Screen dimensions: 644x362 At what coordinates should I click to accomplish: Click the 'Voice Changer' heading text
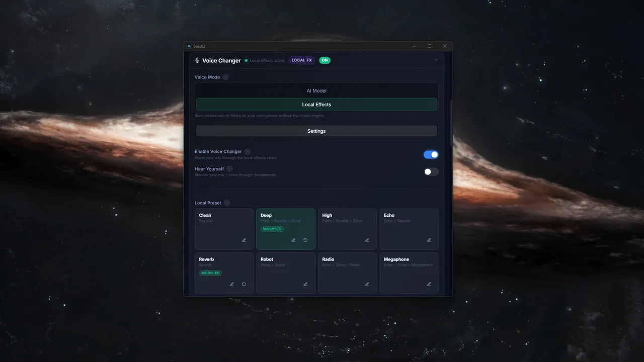pyautogui.click(x=221, y=60)
